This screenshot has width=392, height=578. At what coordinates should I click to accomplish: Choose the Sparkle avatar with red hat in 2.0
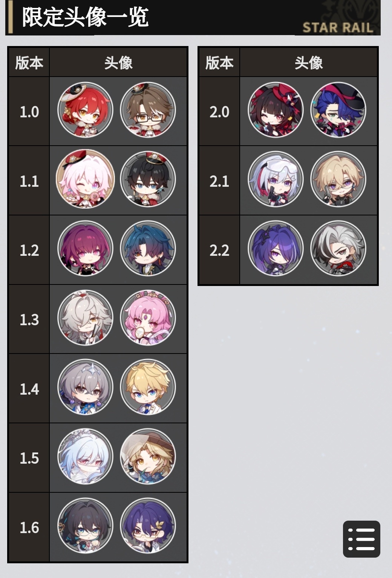276,110
